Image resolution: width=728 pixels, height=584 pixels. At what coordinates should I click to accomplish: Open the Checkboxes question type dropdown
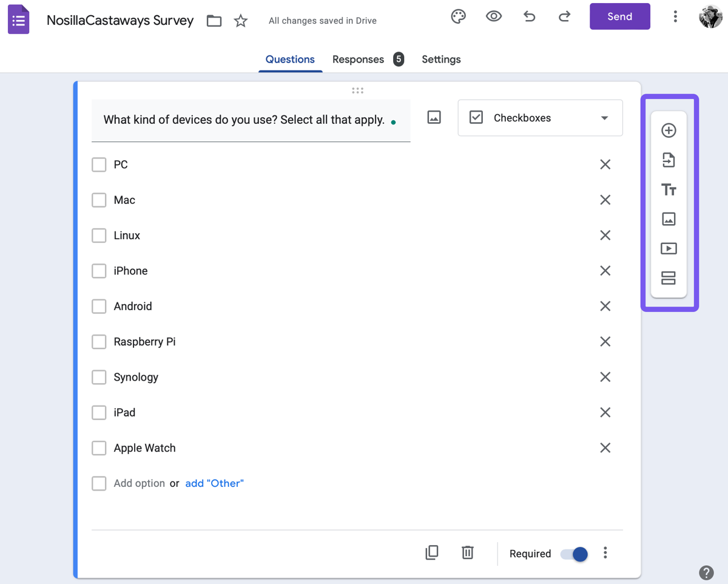click(540, 118)
